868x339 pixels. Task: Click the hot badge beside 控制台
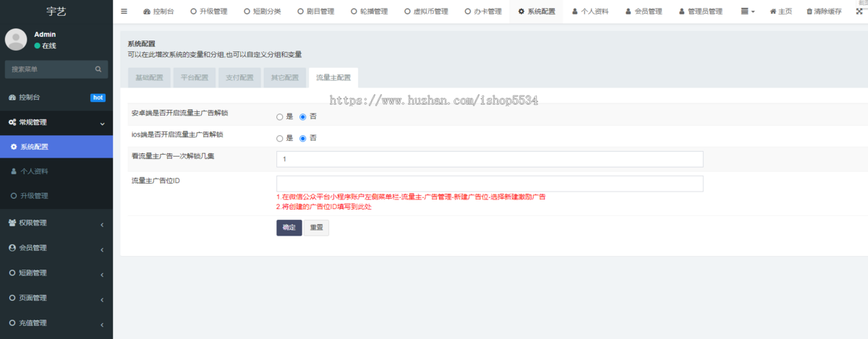tap(98, 98)
